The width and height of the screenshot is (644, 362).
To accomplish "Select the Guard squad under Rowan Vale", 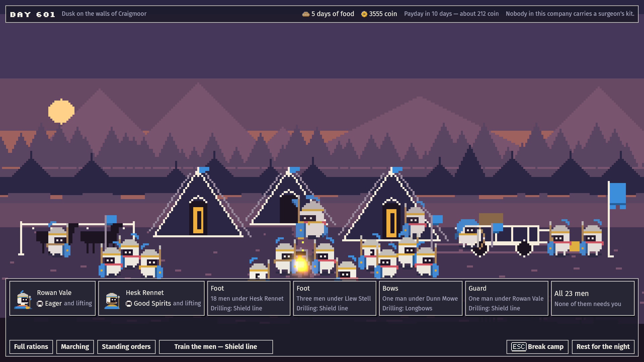I will tap(506, 298).
